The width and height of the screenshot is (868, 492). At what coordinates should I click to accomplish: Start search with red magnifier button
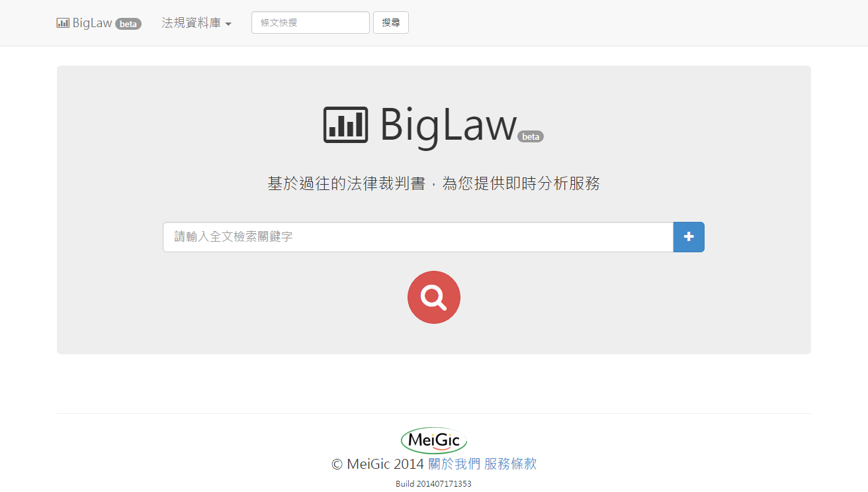(434, 297)
